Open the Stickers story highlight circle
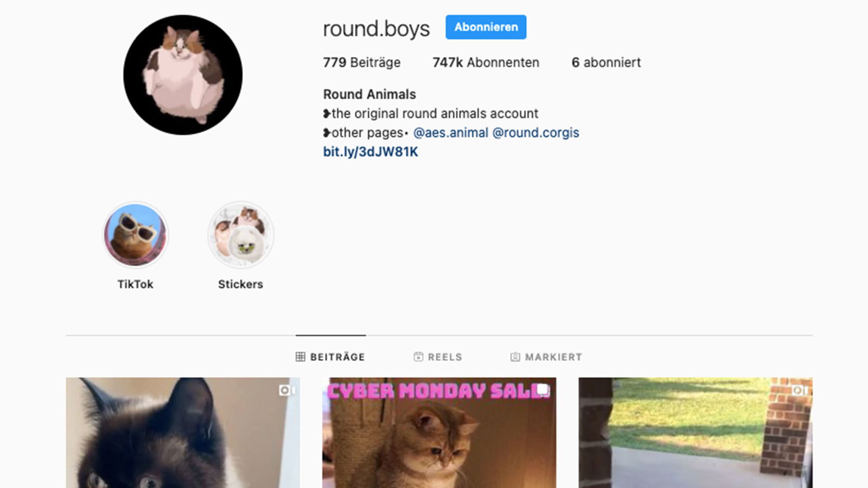 click(240, 235)
